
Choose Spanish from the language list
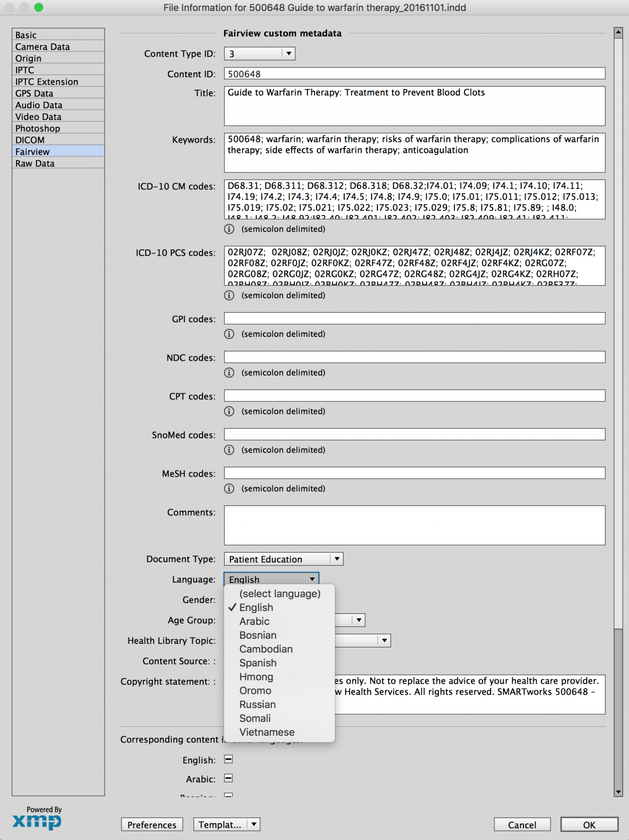click(x=258, y=663)
